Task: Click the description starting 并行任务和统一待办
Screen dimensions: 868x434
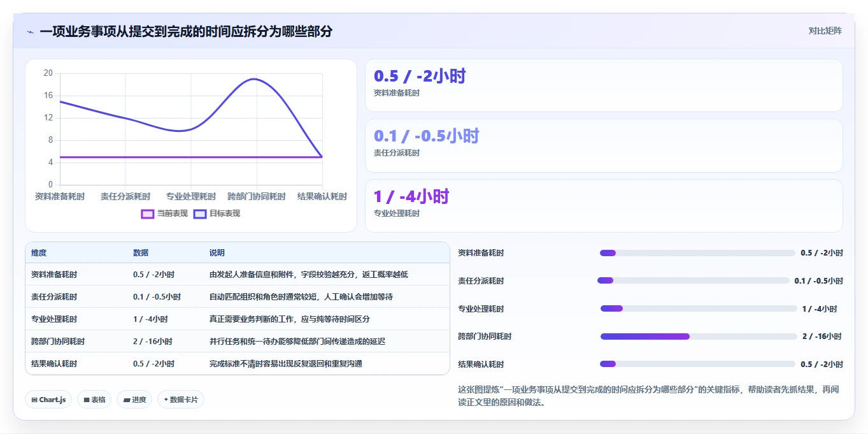Action: [297, 342]
